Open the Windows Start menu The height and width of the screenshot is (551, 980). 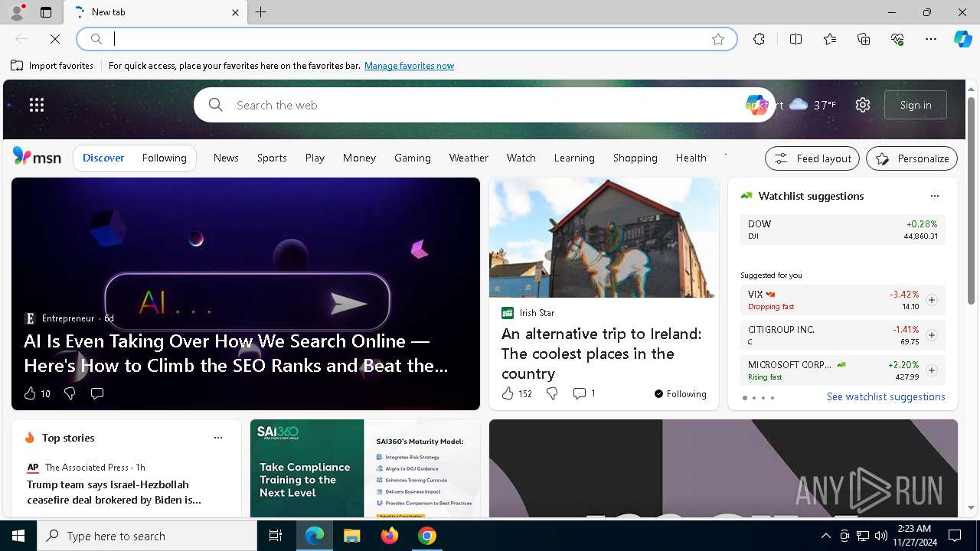click(18, 536)
